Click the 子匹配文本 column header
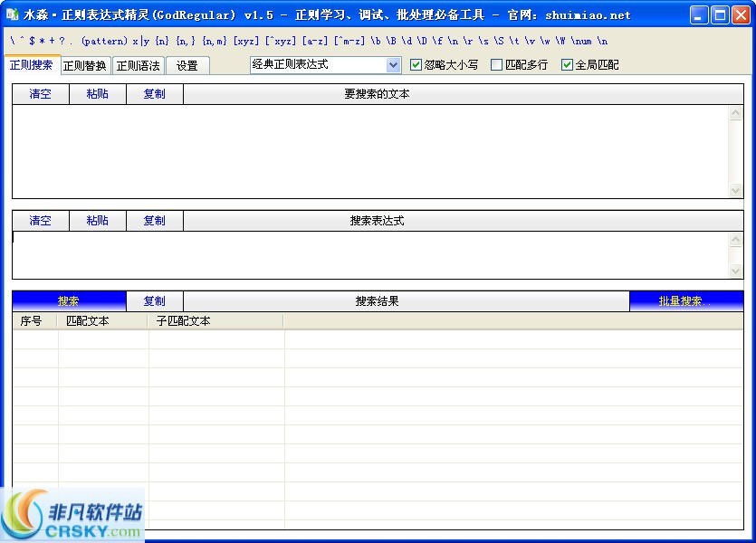This screenshot has height=543, width=756. [216, 321]
